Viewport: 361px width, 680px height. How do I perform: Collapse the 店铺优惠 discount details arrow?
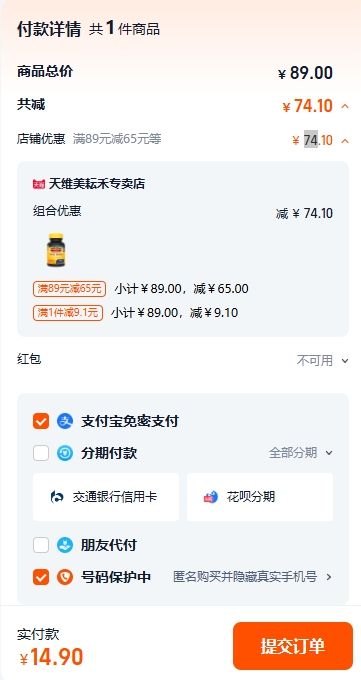tap(345, 141)
